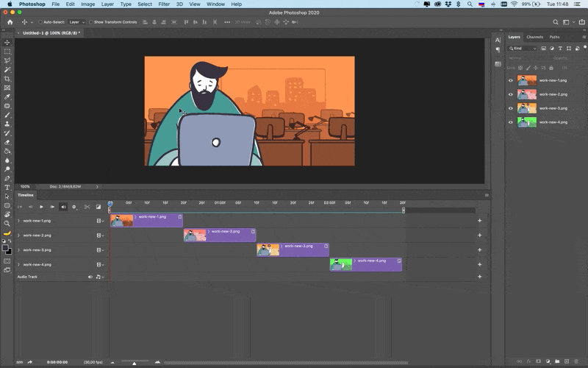Click the split-at-playhead scissors icon
Viewport: 588px width, 368px height.
[x=87, y=207]
